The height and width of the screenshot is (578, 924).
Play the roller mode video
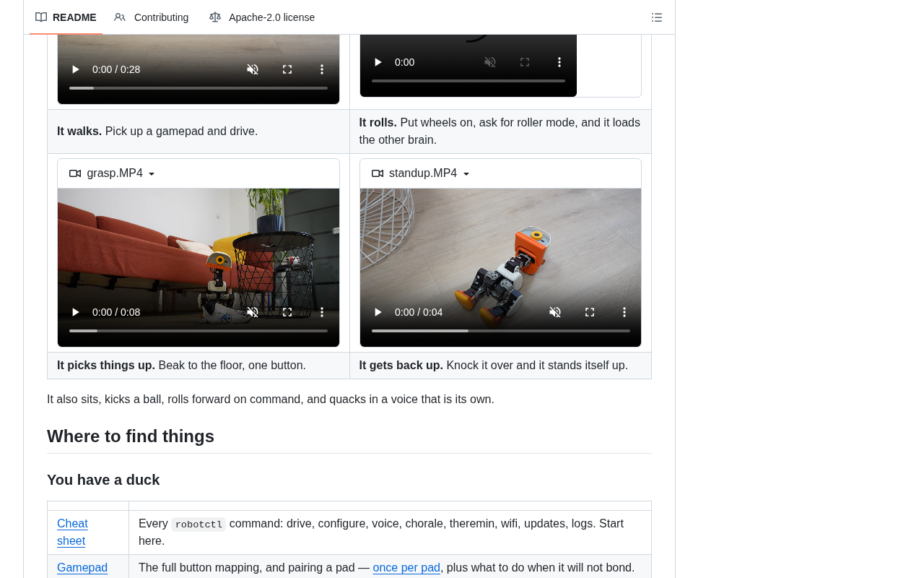[x=378, y=62]
